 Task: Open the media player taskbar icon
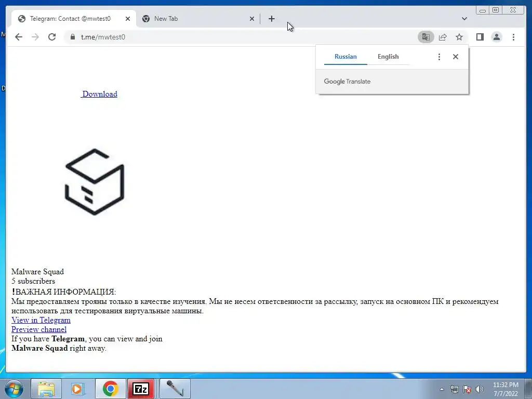pos(78,389)
